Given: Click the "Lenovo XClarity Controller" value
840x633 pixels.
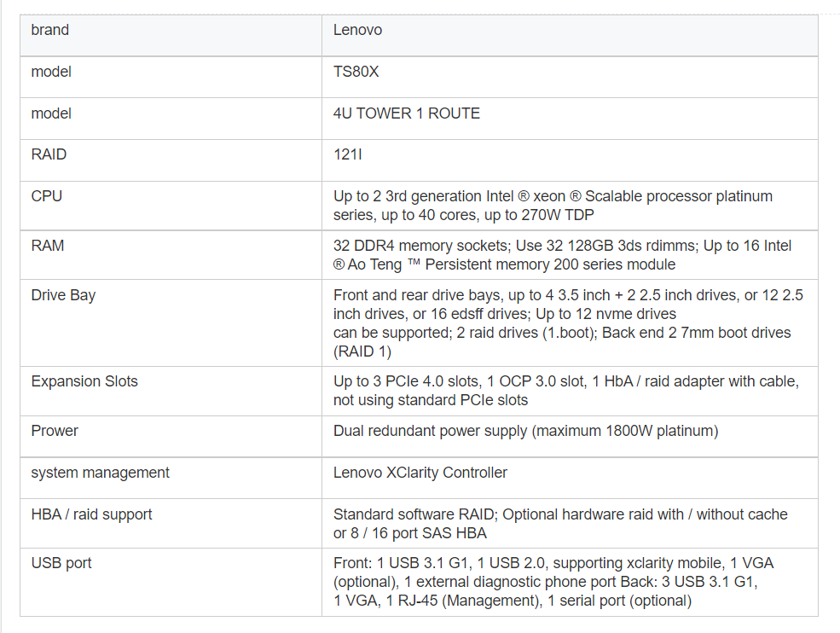Looking at the screenshot, I should [x=420, y=473].
